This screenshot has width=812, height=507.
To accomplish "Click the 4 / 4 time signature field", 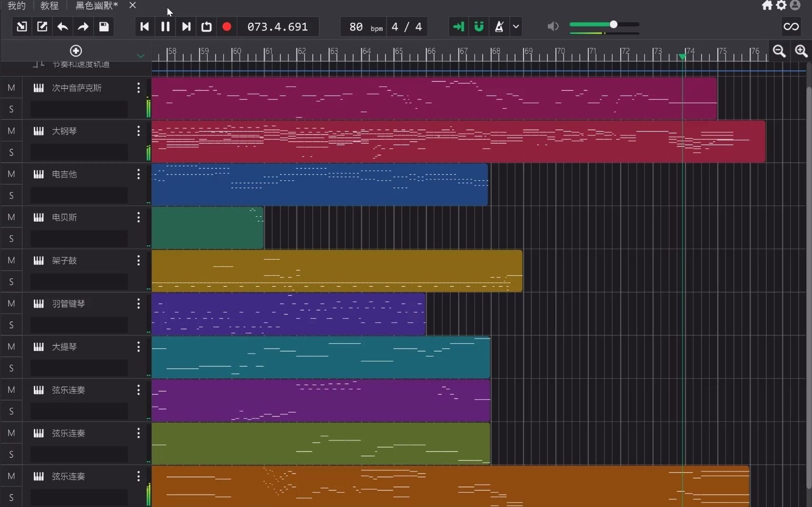I will tap(407, 27).
